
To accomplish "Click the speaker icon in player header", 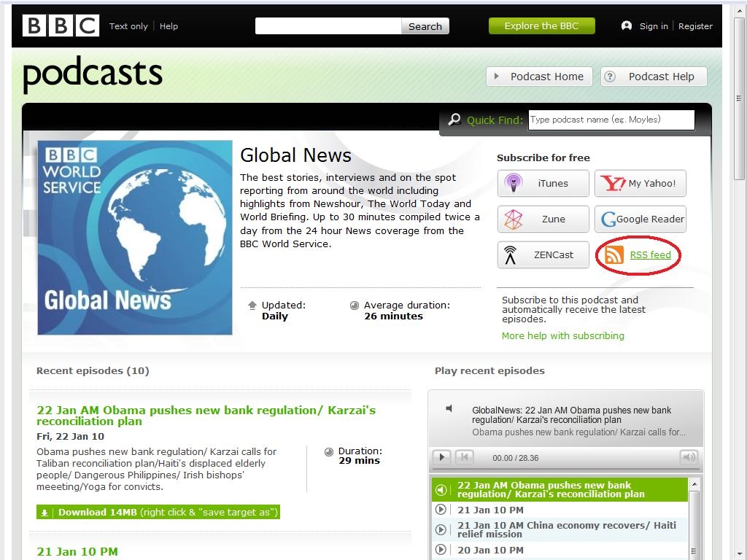I will tap(449, 408).
